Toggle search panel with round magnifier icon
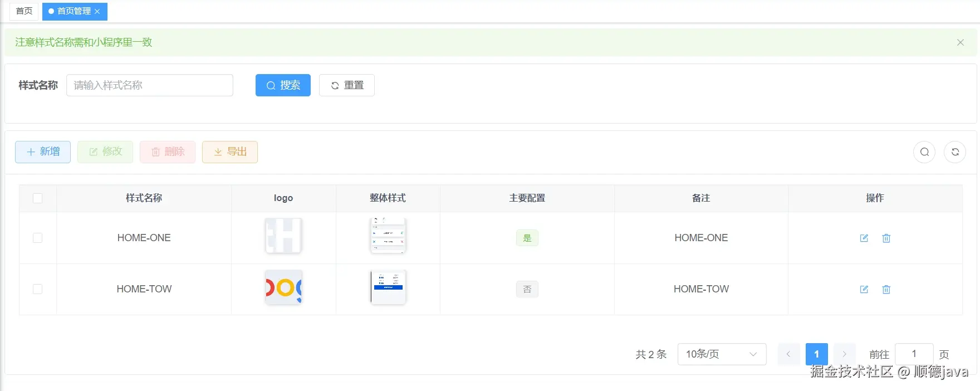 coord(924,152)
